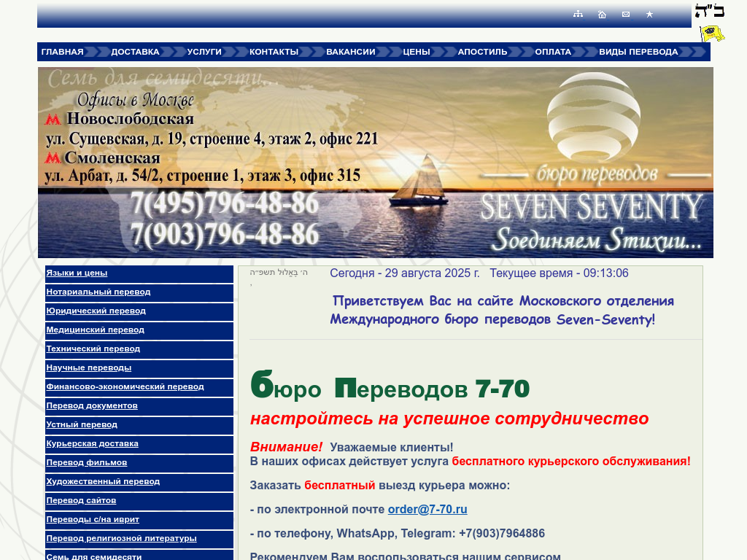Image resolution: width=747 pixels, height=560 pixels.
Task: Open the Медицинский перевод link
Action: [96, 330]
